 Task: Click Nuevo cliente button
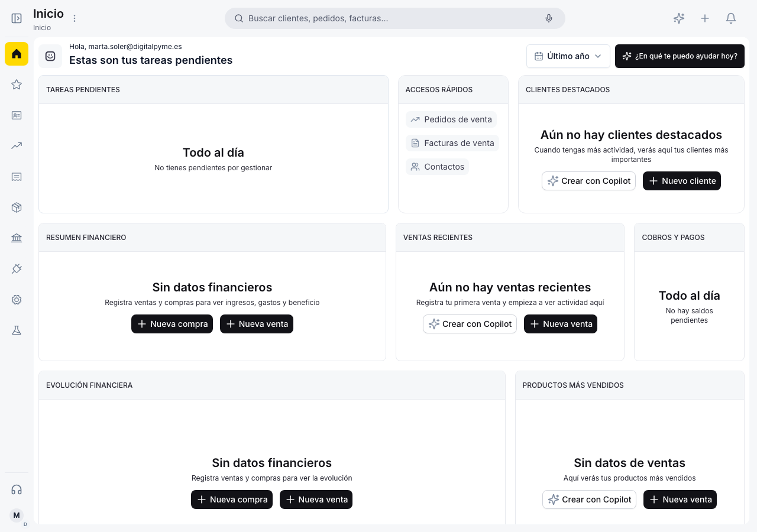tap(682, 181)
